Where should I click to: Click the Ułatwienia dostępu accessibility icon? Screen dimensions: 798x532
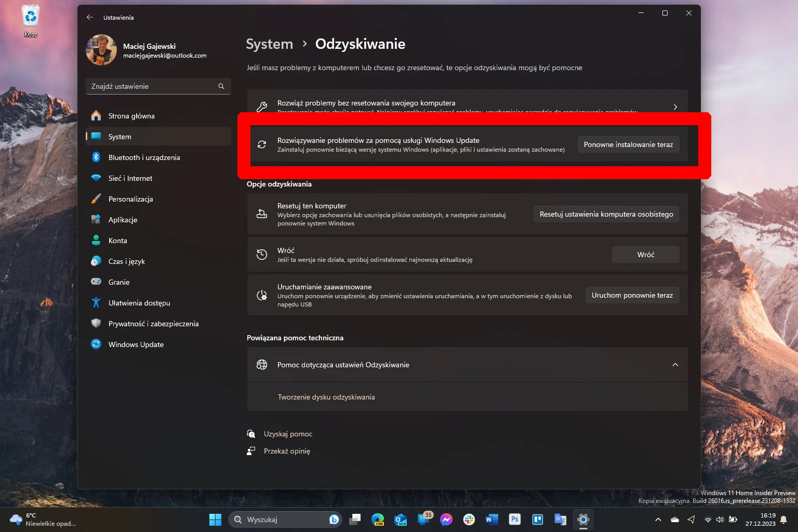click(96, 303)
